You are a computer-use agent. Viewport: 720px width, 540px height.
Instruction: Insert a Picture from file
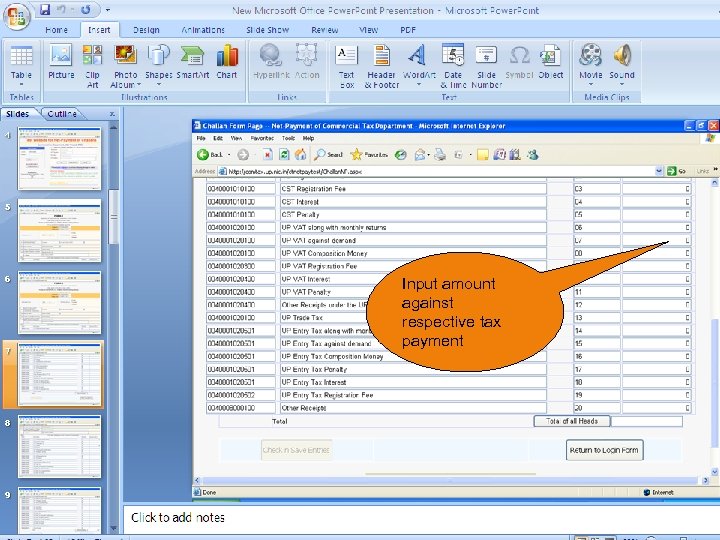click(61, 62)
